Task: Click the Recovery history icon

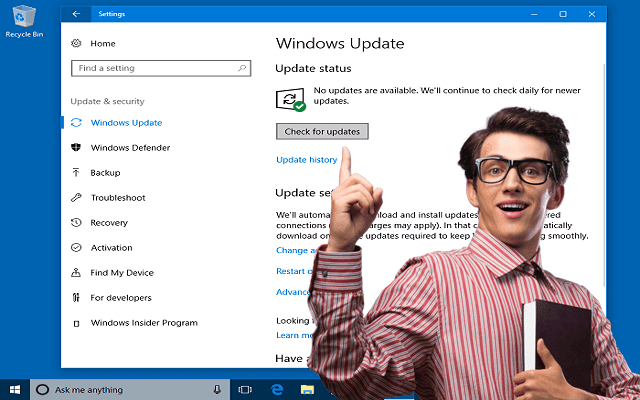Action: click(x=76, y=222)
